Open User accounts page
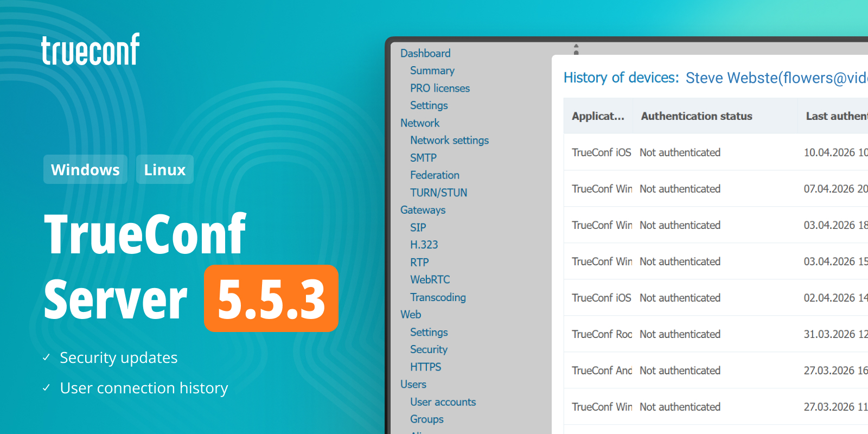This screenshot has width=868, height=434. click(x=443, y=402)
